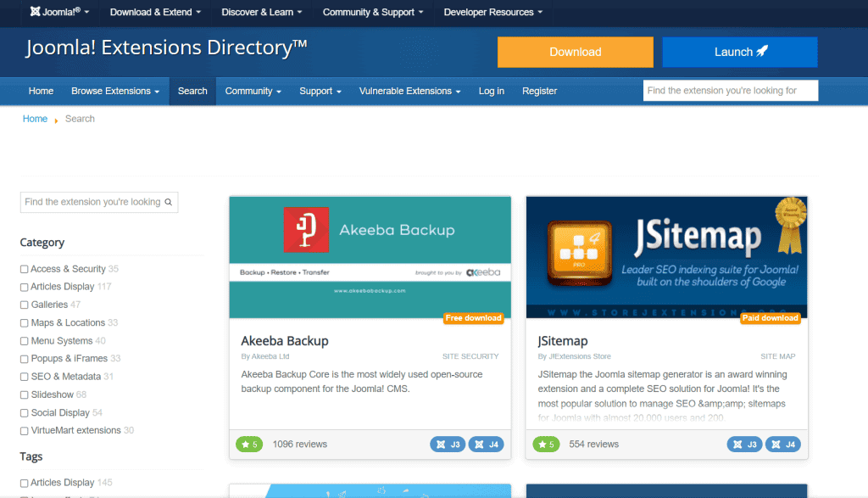Enable the Slideshow category checkbox

point(24,395)
